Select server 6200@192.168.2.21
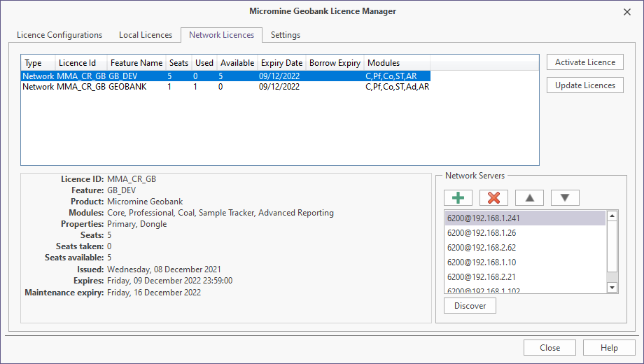This screenshot has width=644, height=364. click(x=525, y=277)
